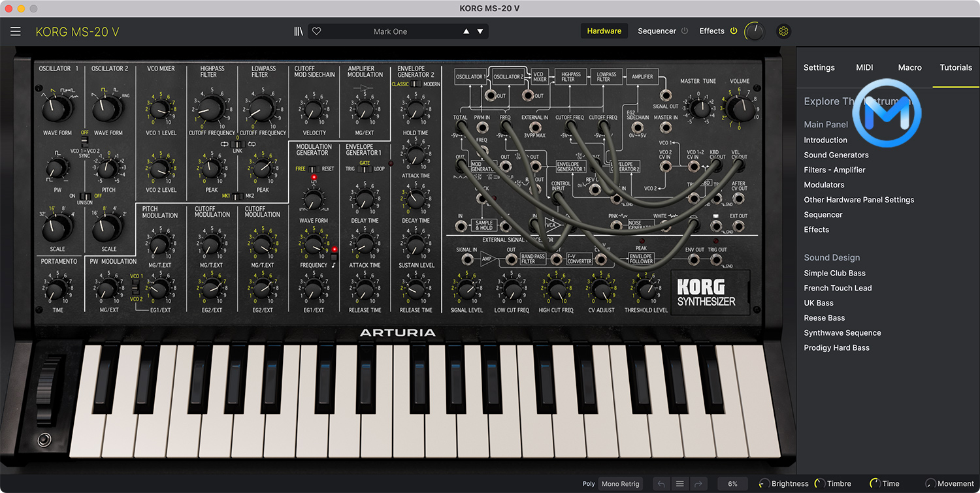Click the Ext Out patch jack
The height and width of the screenshot is (493, 980).
click(739, 226)
